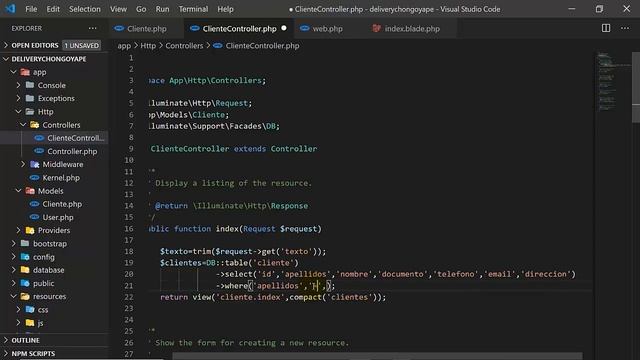Click the code minimap preview
640x360 pixels.
click(x=613, y=82)
